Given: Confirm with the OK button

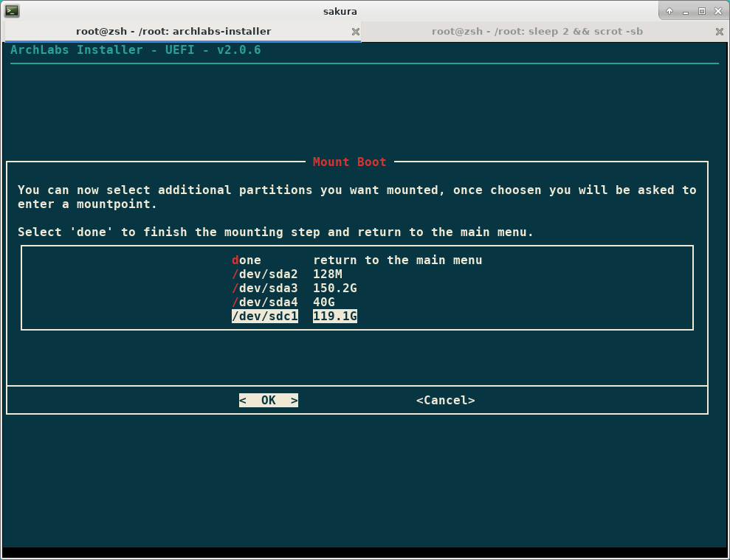Looking at the screenshot, I should [269, 401].
